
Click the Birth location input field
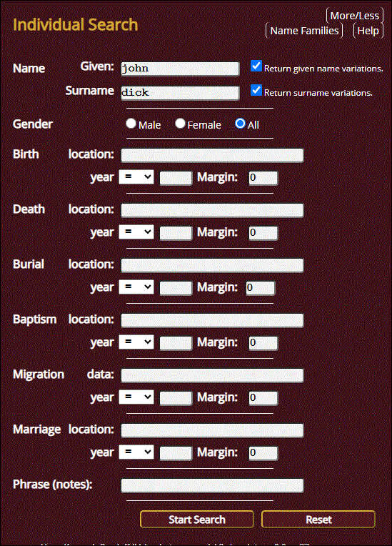tap(212, 155)
